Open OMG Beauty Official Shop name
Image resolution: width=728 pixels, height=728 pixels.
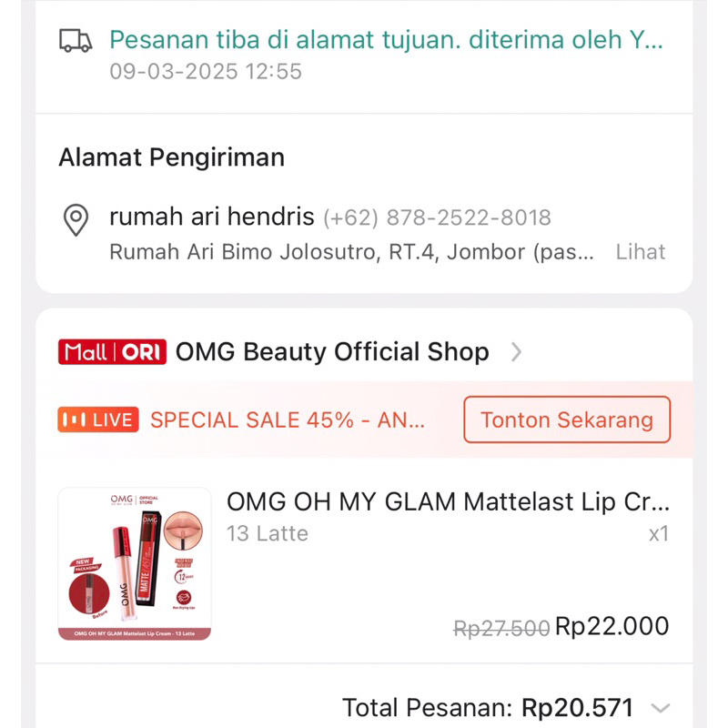332,352
